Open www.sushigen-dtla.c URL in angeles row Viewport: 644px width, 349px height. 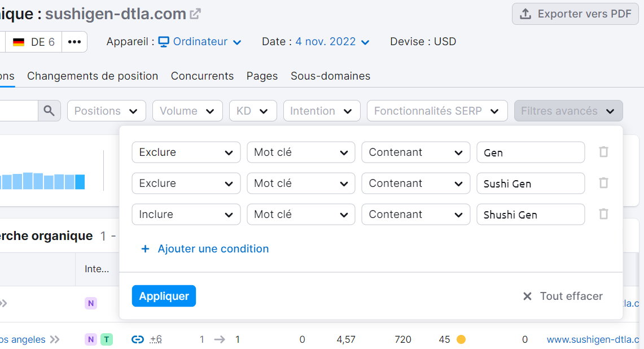pos(593,339)
